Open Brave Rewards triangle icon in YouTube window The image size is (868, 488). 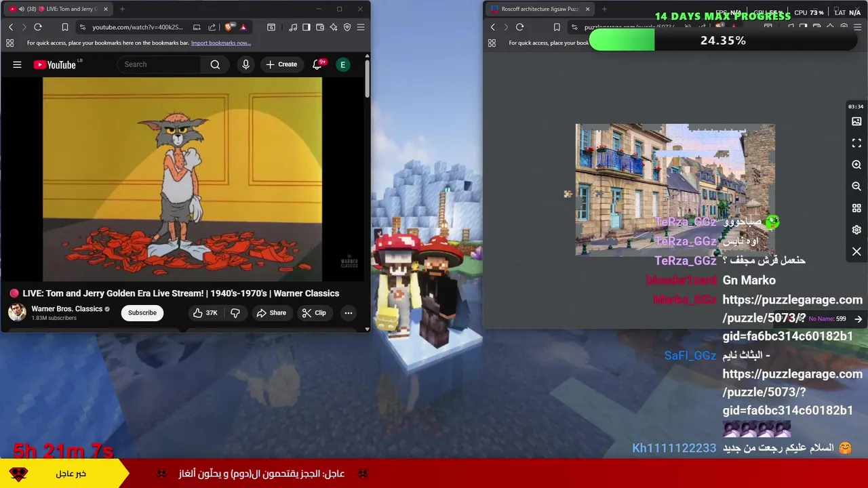click(x=243, y=27)
